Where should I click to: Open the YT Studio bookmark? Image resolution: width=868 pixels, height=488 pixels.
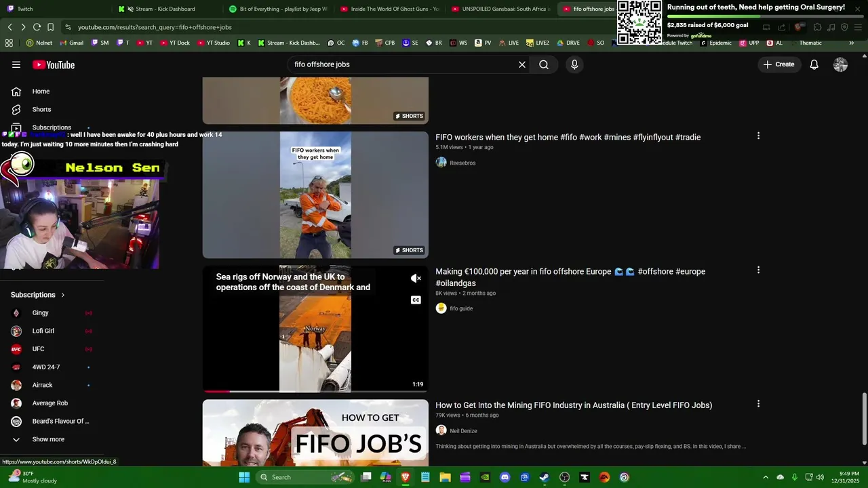click(x=214, y=43)
